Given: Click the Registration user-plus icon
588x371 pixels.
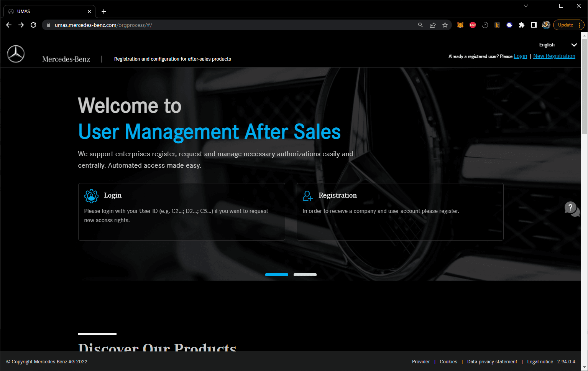Looking at the screenshot, I should tap(308, 196).
